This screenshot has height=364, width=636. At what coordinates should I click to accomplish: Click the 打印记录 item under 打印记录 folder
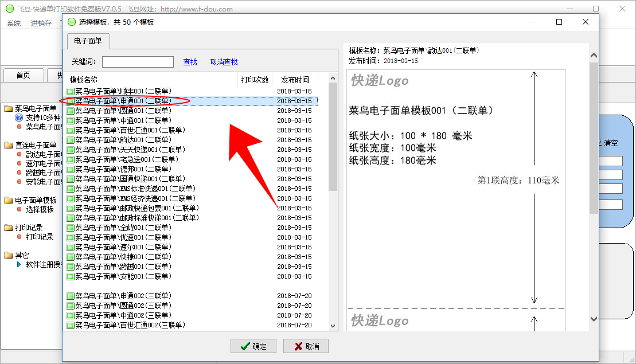click(40, 237)
